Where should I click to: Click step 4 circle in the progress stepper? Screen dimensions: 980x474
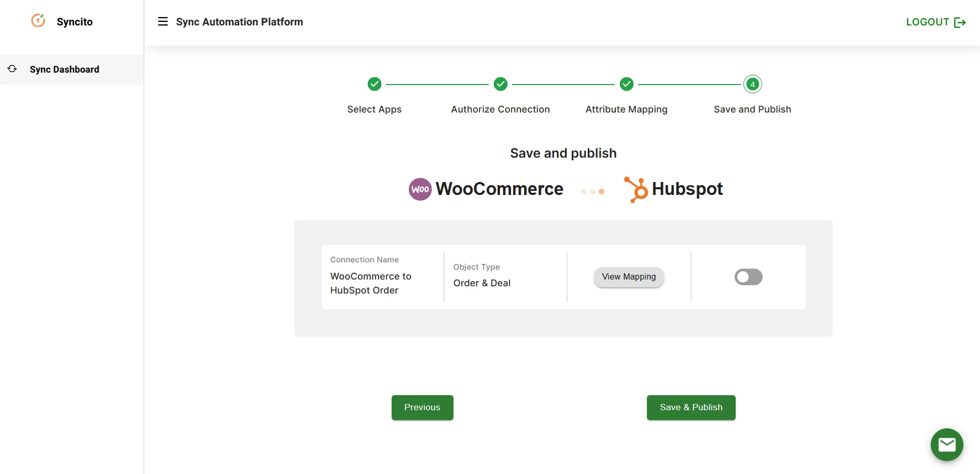coord(752,84)
